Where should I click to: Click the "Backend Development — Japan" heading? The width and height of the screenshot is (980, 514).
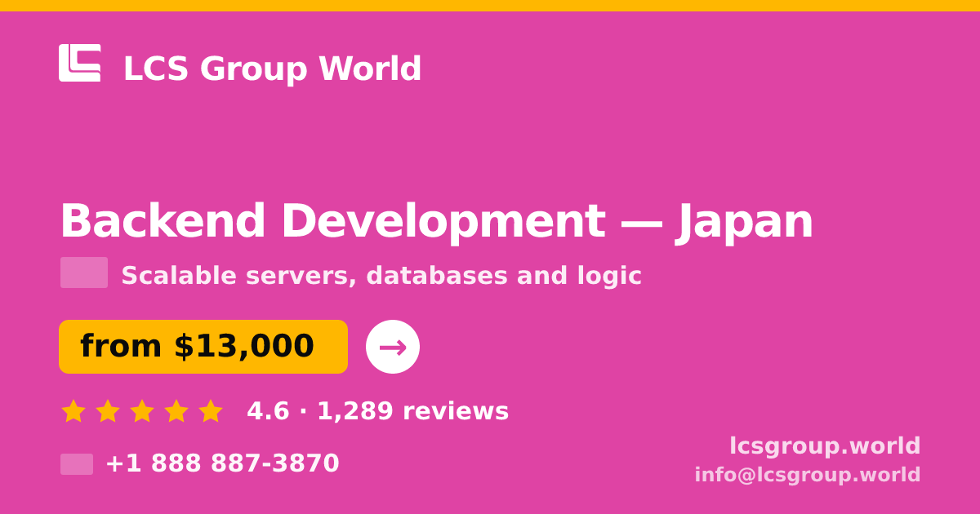pos(437,222)
